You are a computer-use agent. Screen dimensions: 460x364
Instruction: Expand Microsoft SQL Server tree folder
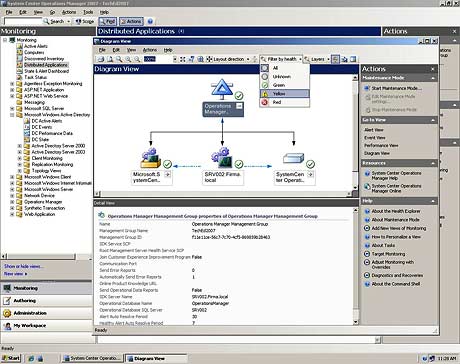(x=12, y=108)
